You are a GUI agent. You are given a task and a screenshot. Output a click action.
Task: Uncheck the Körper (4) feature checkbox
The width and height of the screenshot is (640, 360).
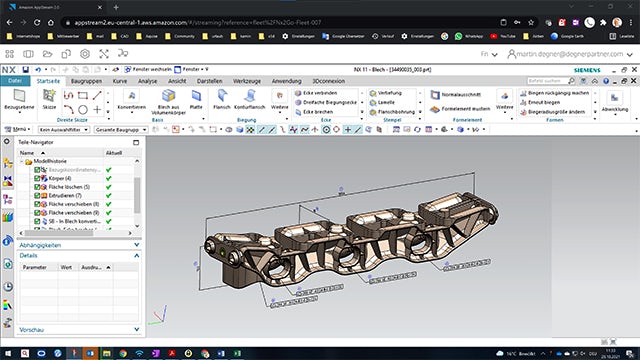click(37, 178)
